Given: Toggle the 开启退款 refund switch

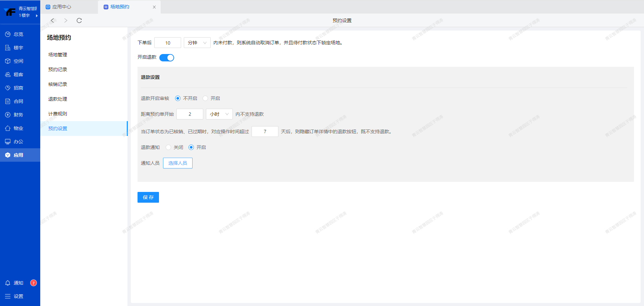Looking at the screenshot, I should pos(167,58).
